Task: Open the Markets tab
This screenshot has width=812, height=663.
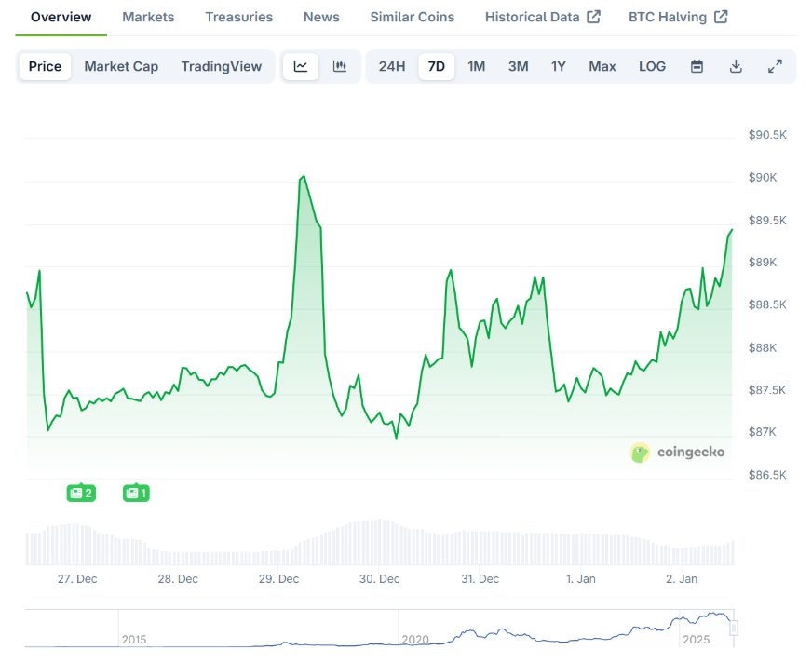Action: point(148,17)
